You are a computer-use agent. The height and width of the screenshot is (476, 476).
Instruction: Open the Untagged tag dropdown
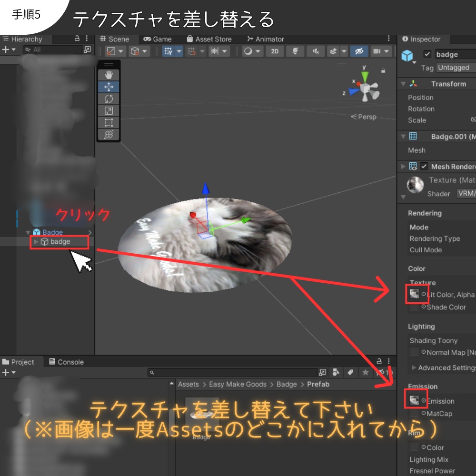(455, 68)
